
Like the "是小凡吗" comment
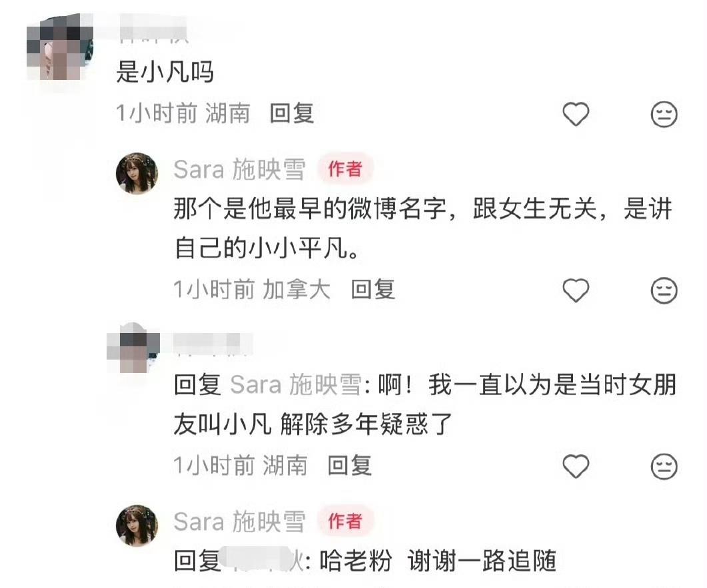pos(576,114)
